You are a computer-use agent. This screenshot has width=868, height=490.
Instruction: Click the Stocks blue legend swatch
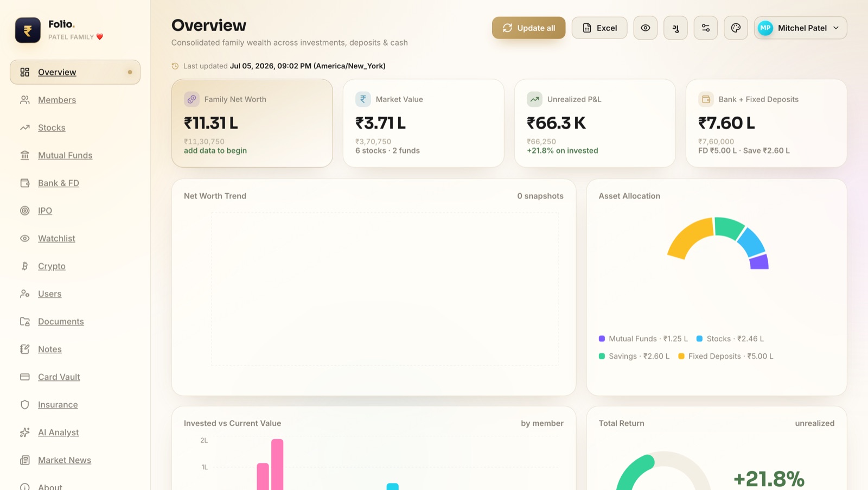[x=699, y=339]
